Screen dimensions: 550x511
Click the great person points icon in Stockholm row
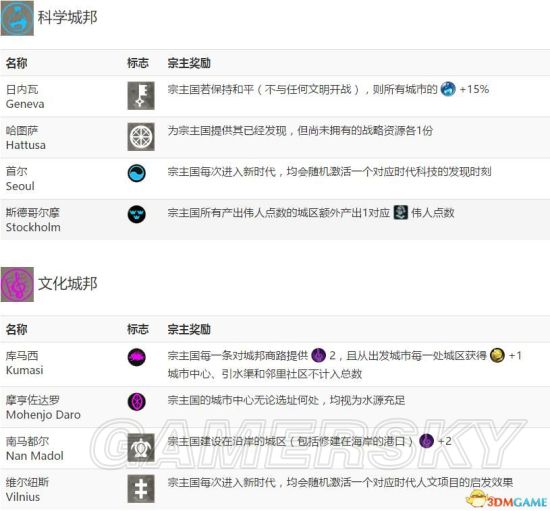pyautogui.click(x=401, y=212)
